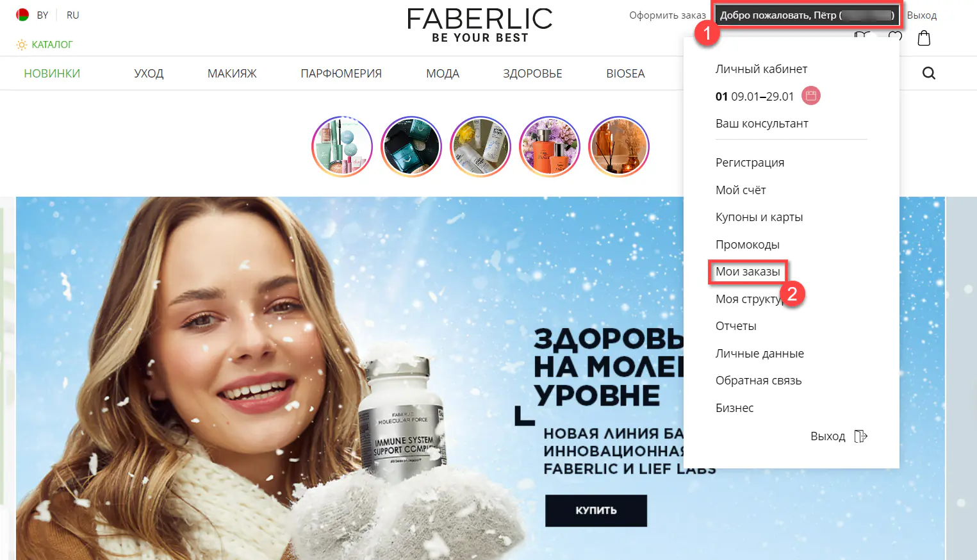This screenshot has width=977, height=560.
Task: View the teal jars story circle
Action: coord(411,147)
